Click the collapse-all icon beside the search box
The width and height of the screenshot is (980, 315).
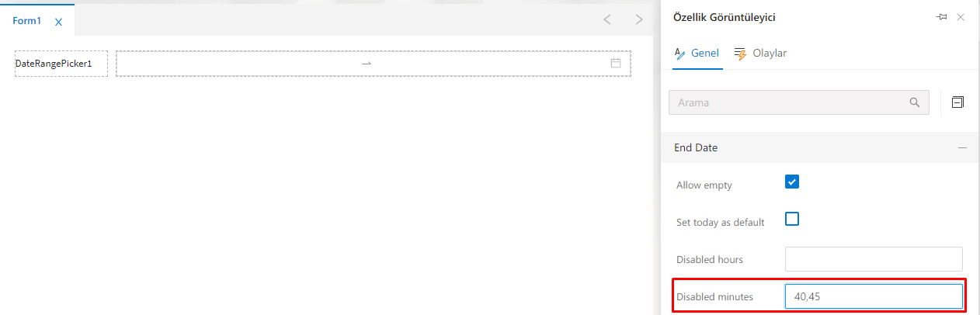pyautogui.click(x=957, y=102)
